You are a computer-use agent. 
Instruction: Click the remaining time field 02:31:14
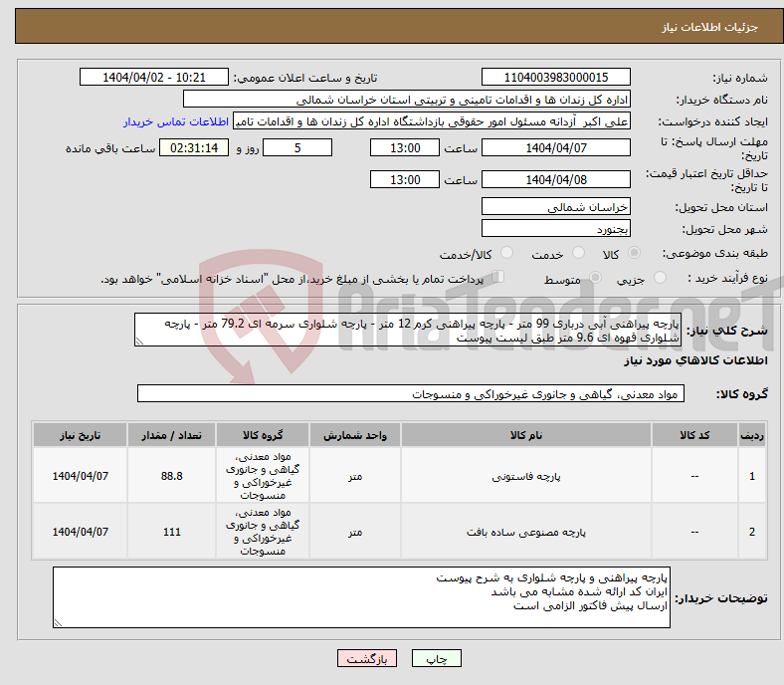[194, 147]
